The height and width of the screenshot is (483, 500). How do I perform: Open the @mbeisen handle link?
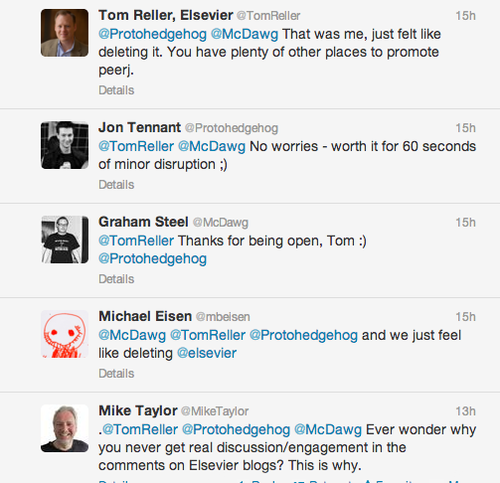pos(223,317)
